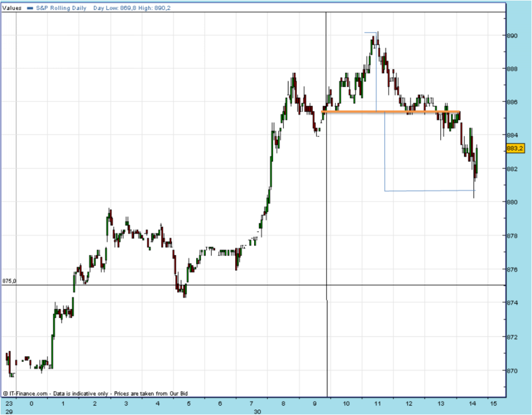This screenshot has width=532, height=415.
Task: Click the orange horizontal support line
Action: point(390,111)
